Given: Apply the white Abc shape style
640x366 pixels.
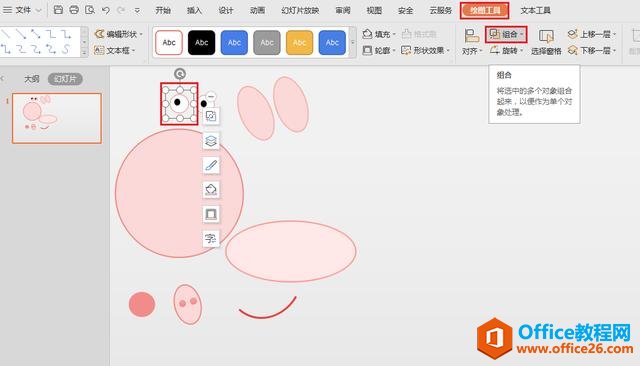Looking at the screenshot, I should coord(169,42).
